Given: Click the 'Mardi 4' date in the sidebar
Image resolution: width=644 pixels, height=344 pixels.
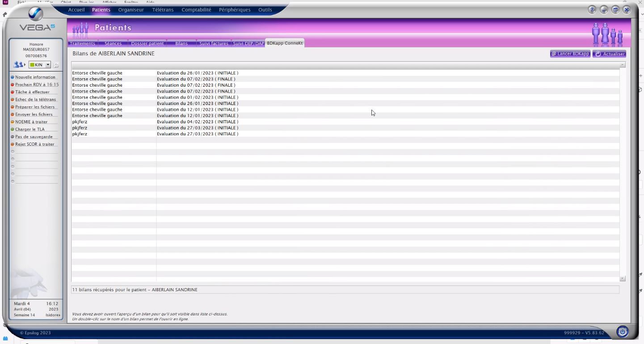Looking at the screenshot, I should [22, 304].
